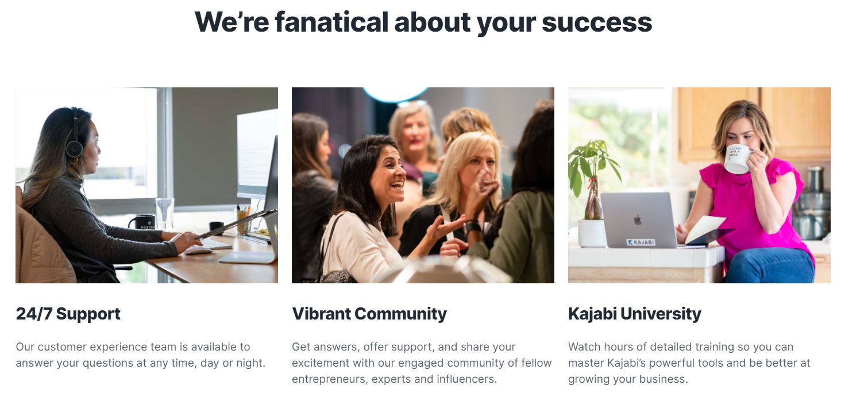
Task: Click "We're fanatical about your success" headline
Action: [x=423, y=22]
